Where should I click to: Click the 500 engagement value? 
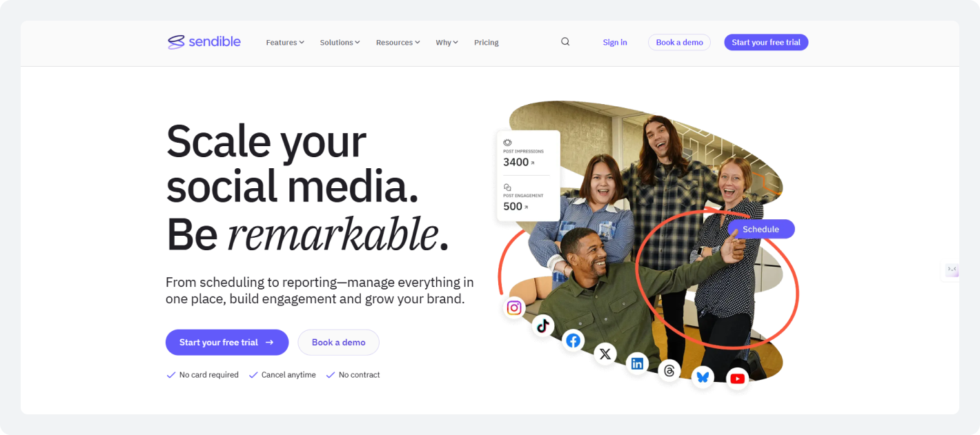(x=513, y=206)
